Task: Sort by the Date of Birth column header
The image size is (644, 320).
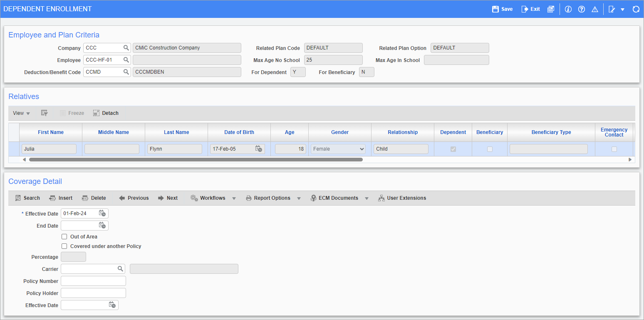Action: point(239,132)
